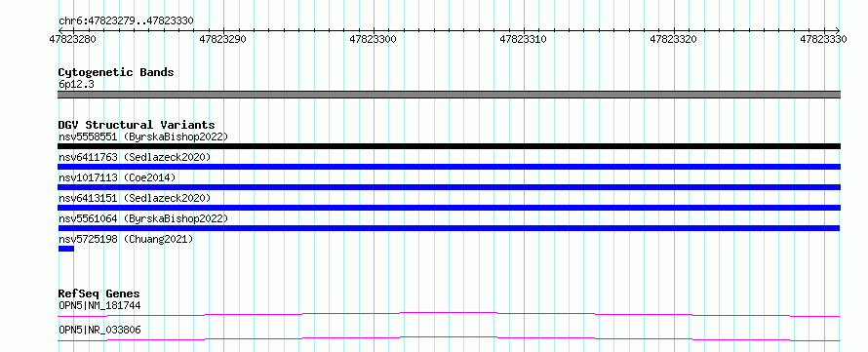Click the magenta OPN5|NR_033806 intron line
This screenshot has width=868, height=352.
449,338
